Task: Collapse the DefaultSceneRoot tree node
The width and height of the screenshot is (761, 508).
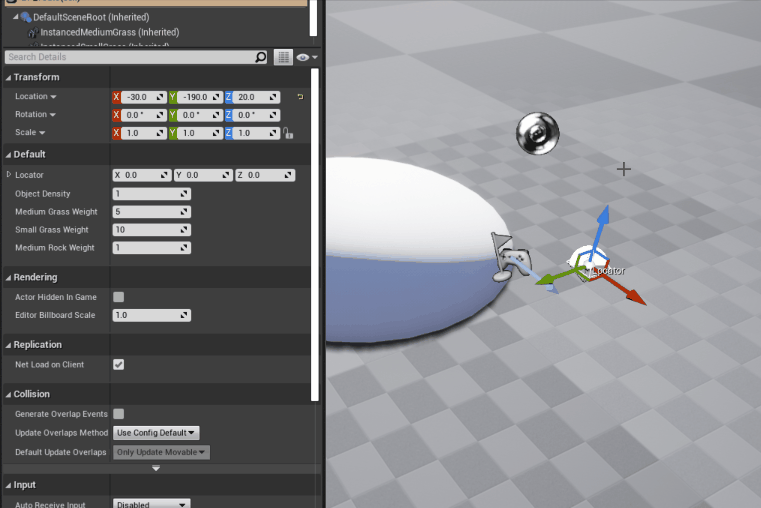Action: pos(16,17)
